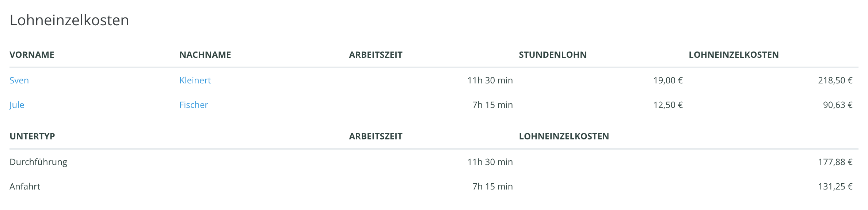Viewport: 868px width, 210px height.
Task: Click the 177,88 € Durchführung cost
Action: [835, 162]
